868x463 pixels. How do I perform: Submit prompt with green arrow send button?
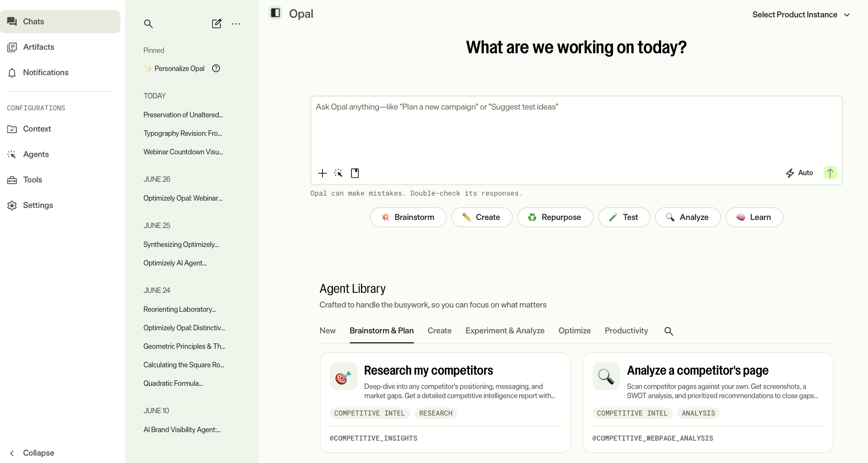[830, 173]
